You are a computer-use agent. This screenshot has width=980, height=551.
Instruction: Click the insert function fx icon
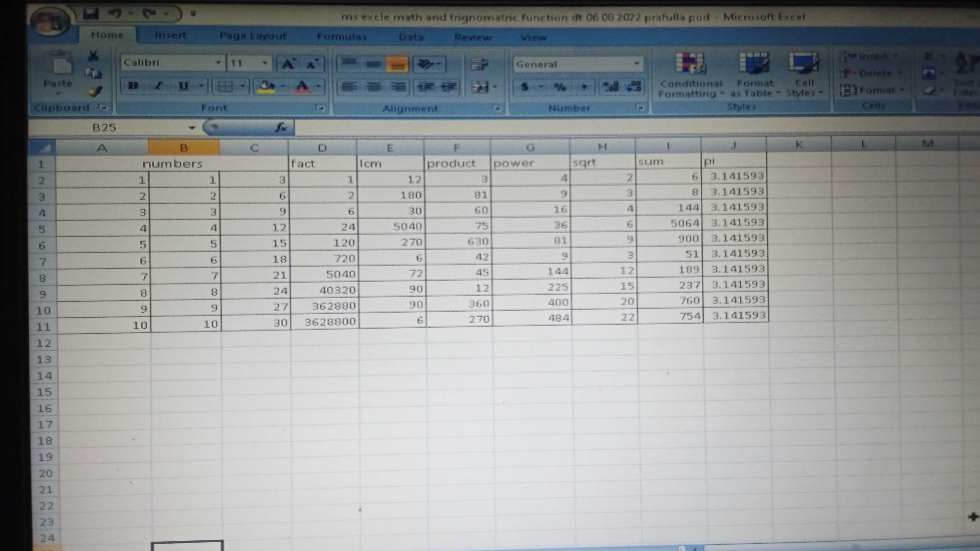(x=281, y=127)
